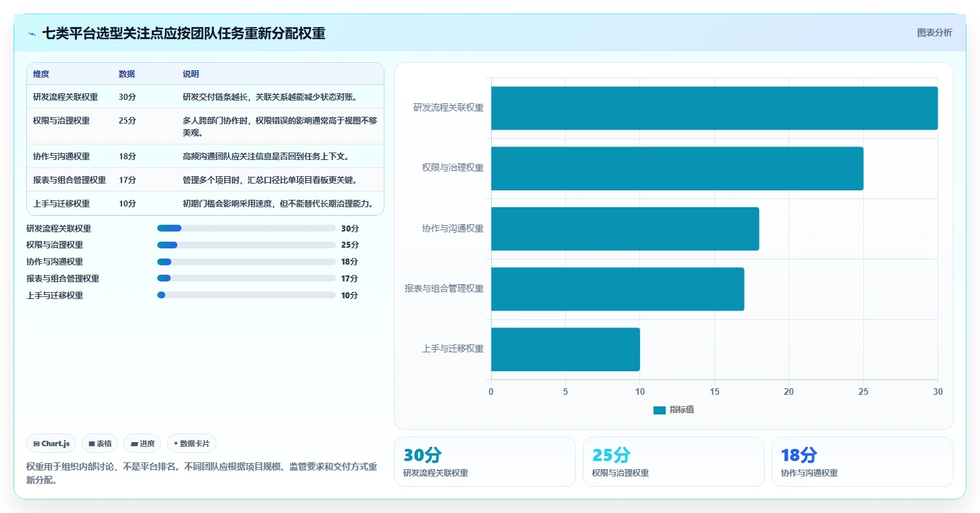
Task: Select the 表格 tag chip
Action: (100, 443)
